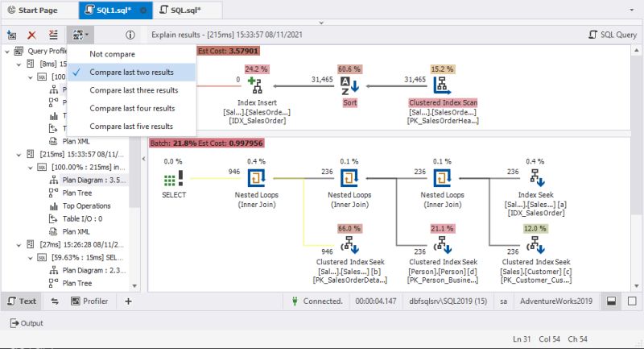Click the swap views arrows icon
Image resolution: width=644 pixels, height=349 pixels.
(x=54, y=301)
